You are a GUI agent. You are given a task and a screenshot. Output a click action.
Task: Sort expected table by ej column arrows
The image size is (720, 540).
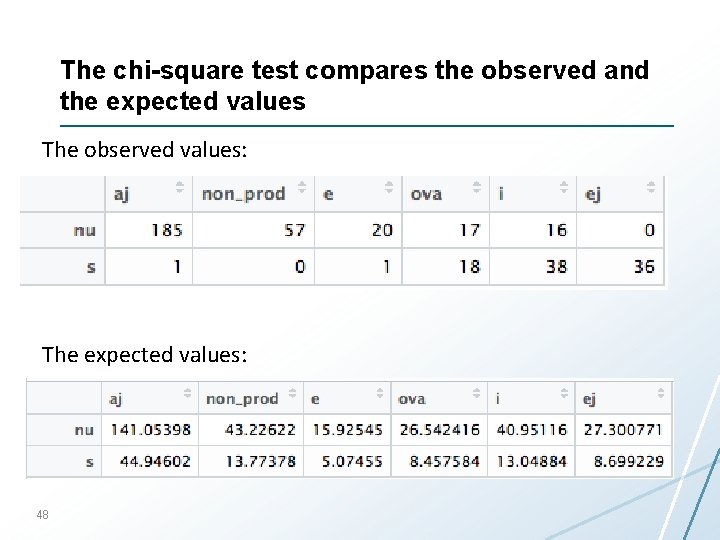pos(661,393)
